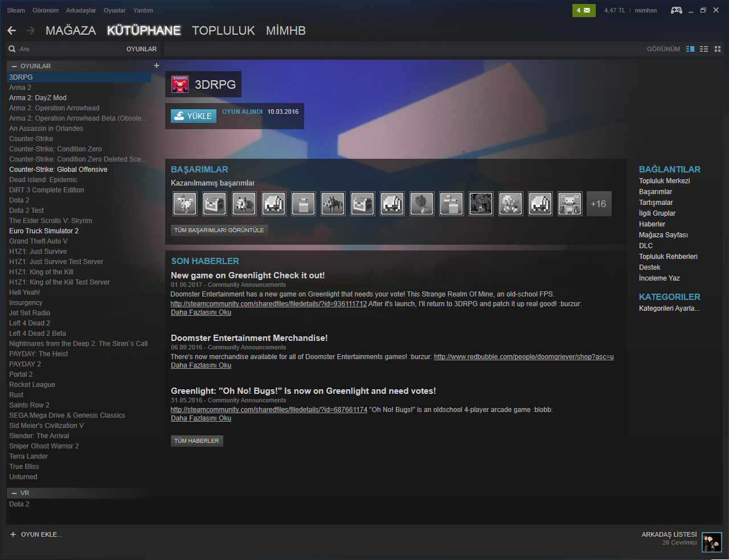Select Euro Truck Simulator 2 in list

[x=44, y=231]
